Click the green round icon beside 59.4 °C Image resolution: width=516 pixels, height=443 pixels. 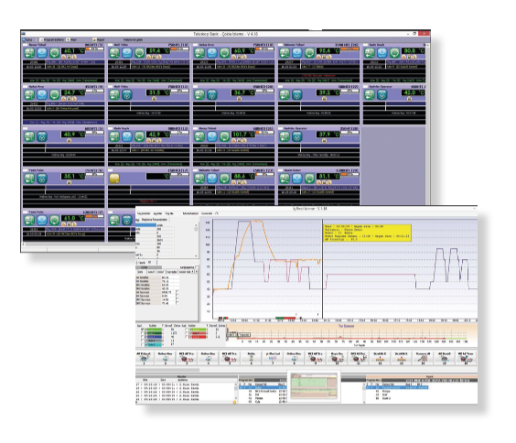tap(139, 53)
